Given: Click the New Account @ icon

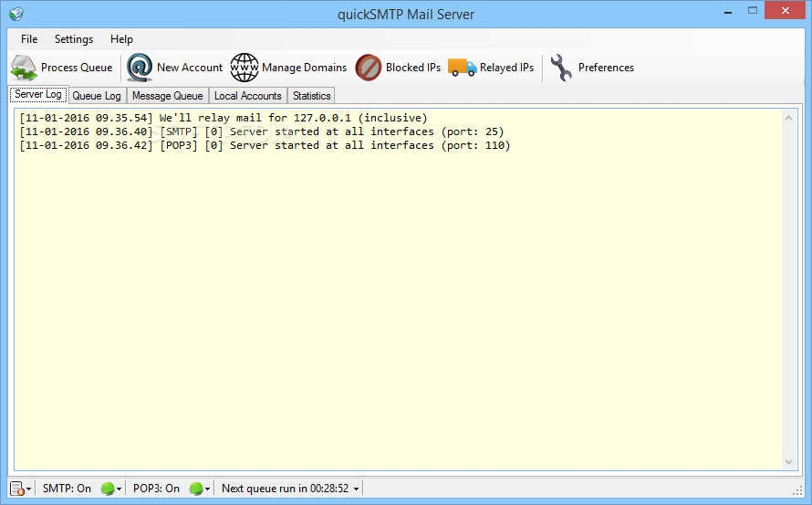Looking at the screenshot, I should (x=140, y=68).
